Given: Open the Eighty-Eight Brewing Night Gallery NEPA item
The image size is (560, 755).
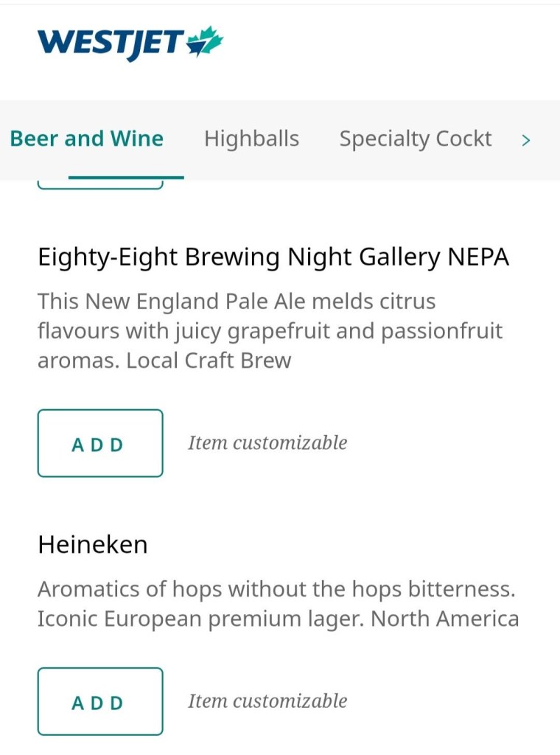Looking at the screenshot, I should click(273, 257).
